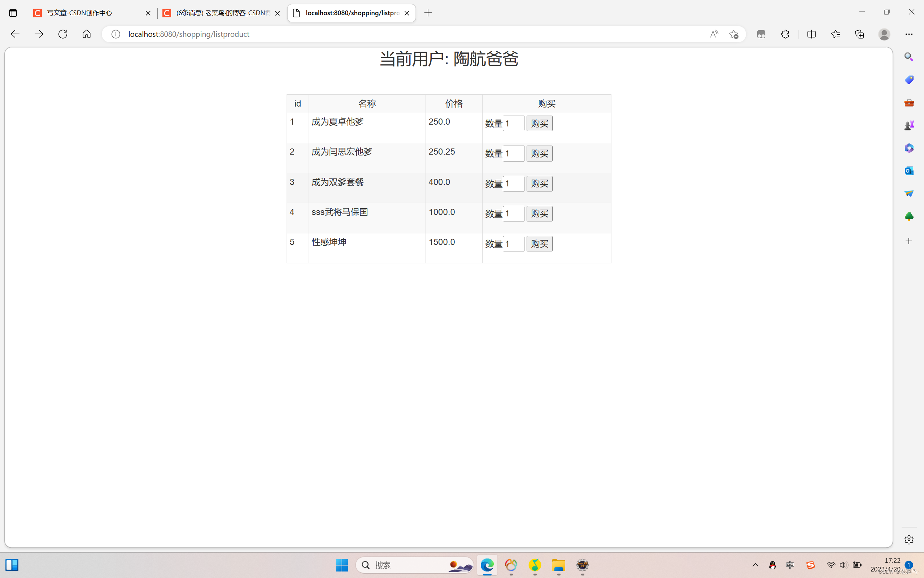924x578 pixels.
Task: Open sidebar green tree icon
Action: tap(909, 216)
